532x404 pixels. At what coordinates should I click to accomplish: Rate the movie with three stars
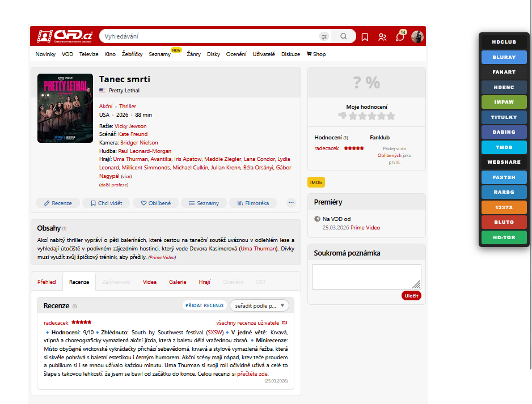point(372,116)
